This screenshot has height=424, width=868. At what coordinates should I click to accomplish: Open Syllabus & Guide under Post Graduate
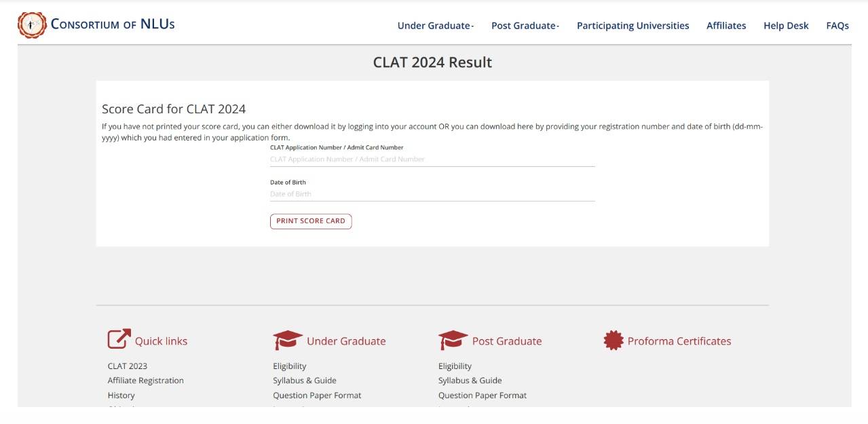[470, 380]
